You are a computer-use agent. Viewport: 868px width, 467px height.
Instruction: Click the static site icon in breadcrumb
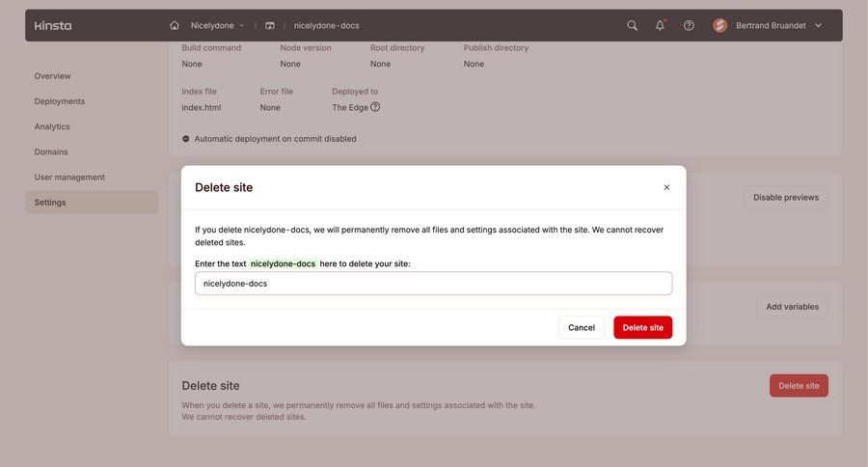[x=270, y=25]
